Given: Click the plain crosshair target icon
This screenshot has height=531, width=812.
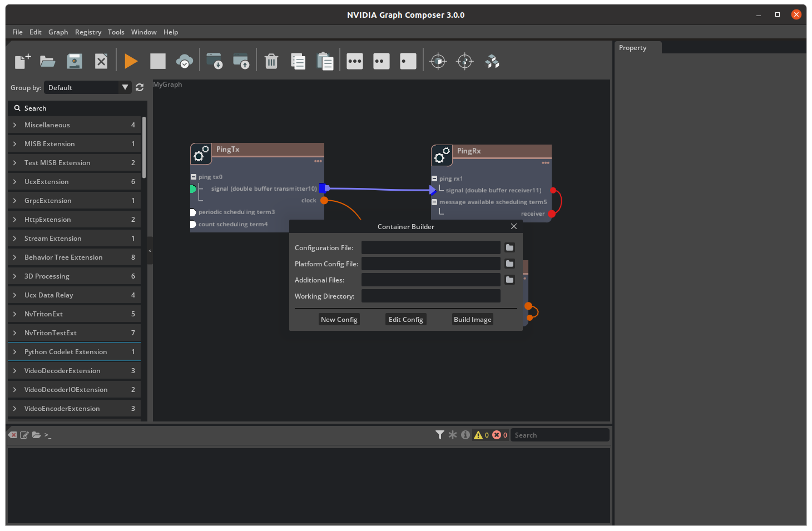Looking at the screenshot, I should coord(465,61).
